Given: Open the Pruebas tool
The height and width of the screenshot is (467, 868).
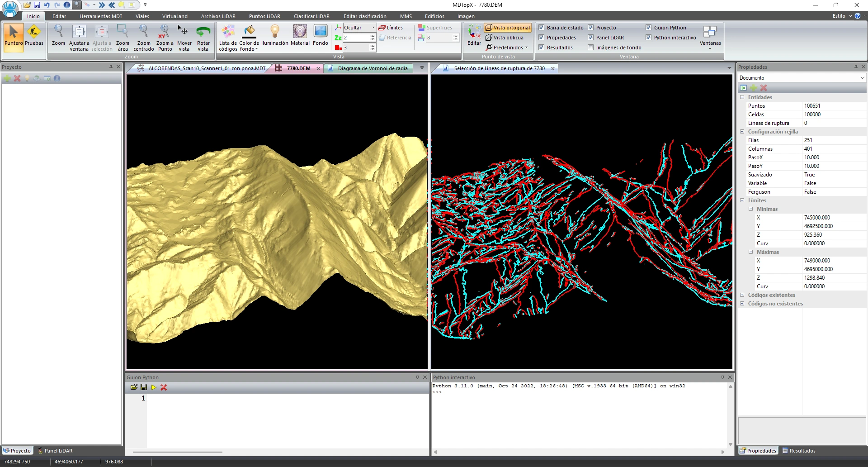Looking at the screenshot, I should [x=34, y=36].
